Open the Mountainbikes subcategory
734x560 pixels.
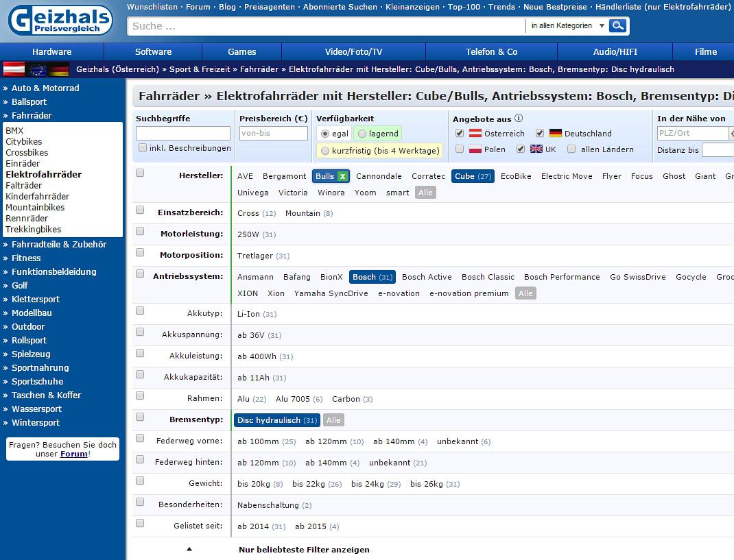[35, 207]
